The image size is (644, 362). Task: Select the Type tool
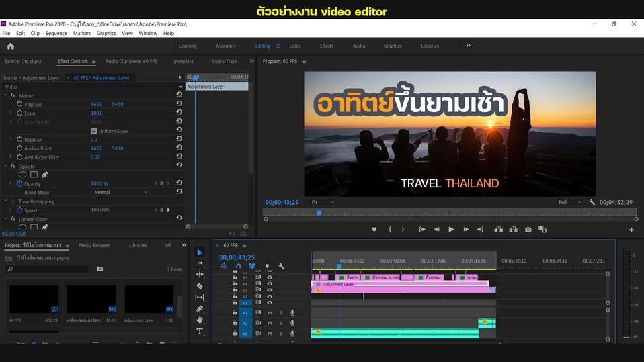point(200,331)
